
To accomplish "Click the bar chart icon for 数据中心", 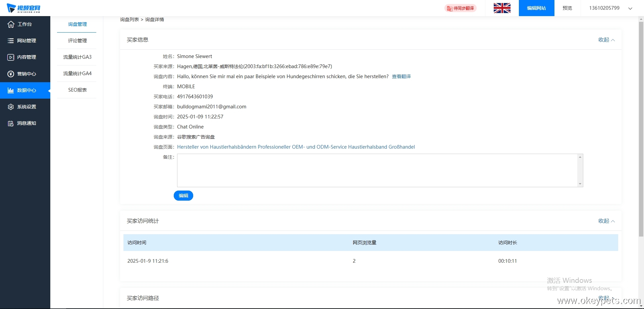I will (x=11, y=90).
